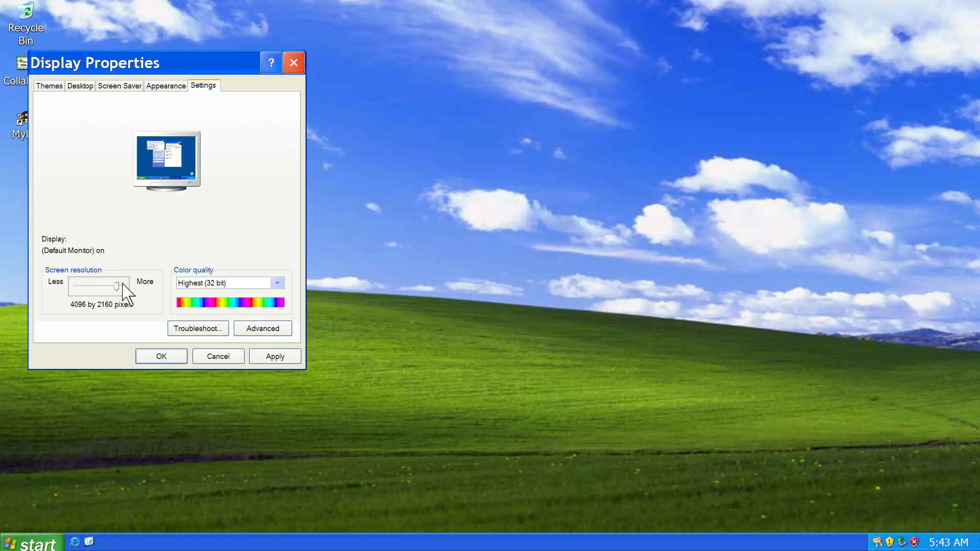The image size is (980, 551).
Task: Click the taskbar clock
Action: point(948,542)
